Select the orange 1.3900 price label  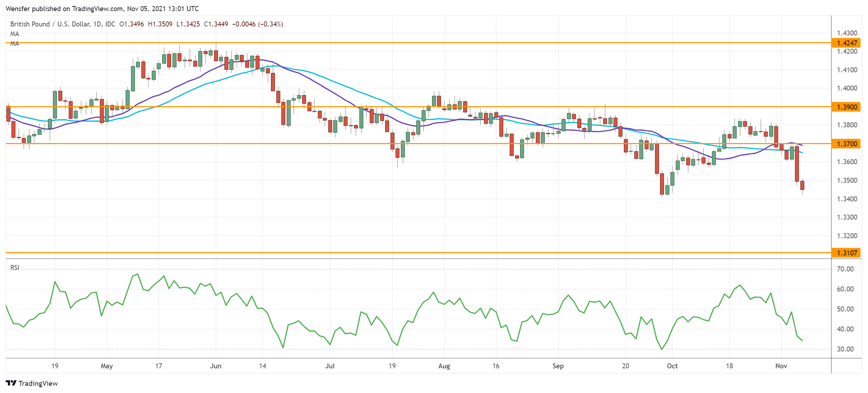pyautogui.click(x=847, y=107)
